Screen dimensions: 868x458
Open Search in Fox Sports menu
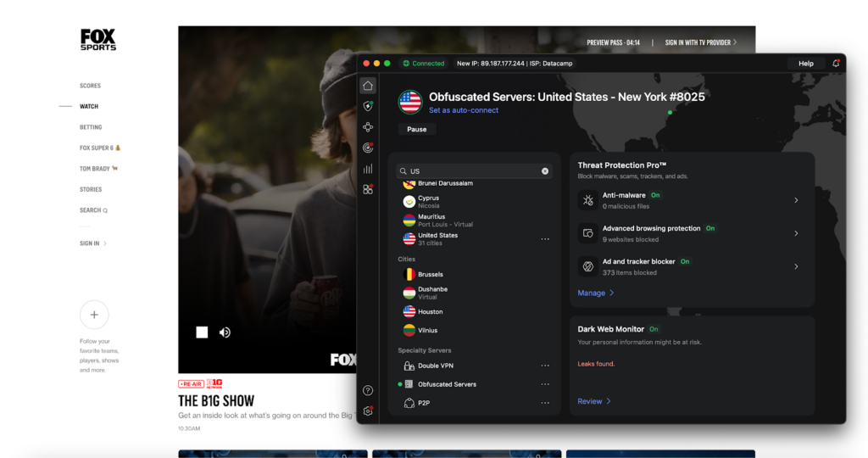tap(93, 210)
